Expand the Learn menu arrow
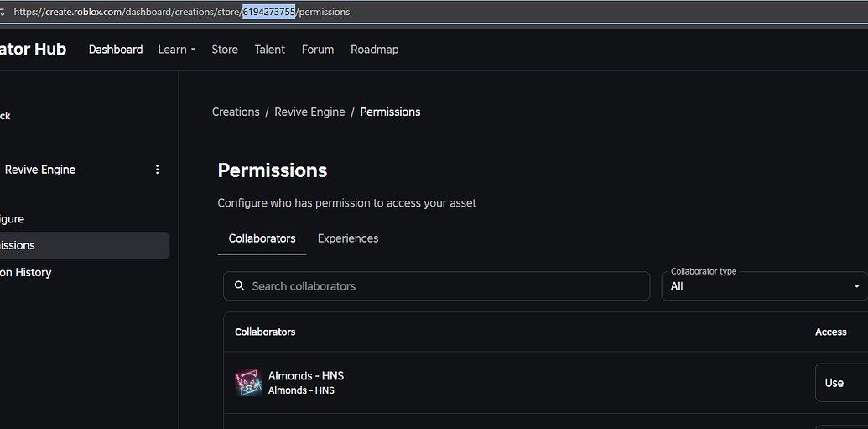The image size is (868, 429). (193, 50)
